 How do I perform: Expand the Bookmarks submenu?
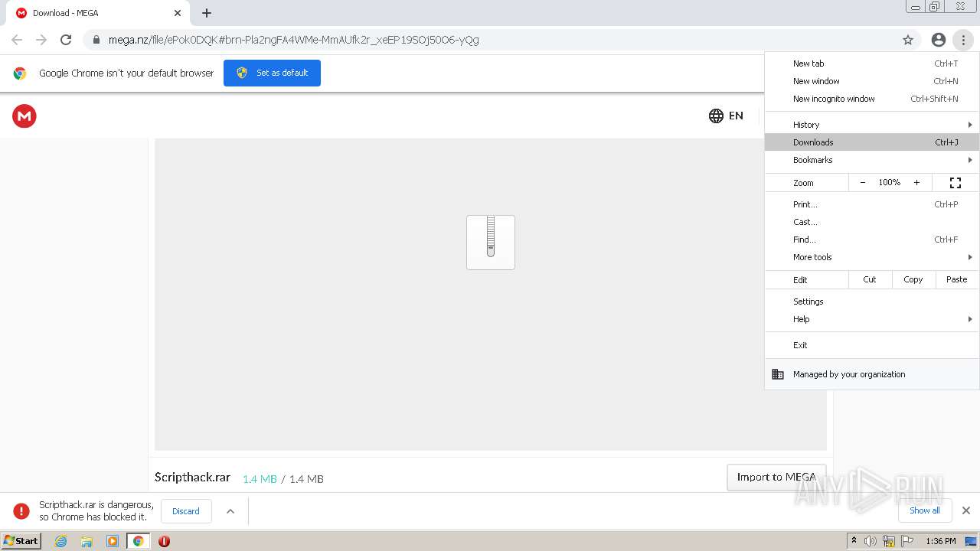pyautogui.click(x=872, y=160)
